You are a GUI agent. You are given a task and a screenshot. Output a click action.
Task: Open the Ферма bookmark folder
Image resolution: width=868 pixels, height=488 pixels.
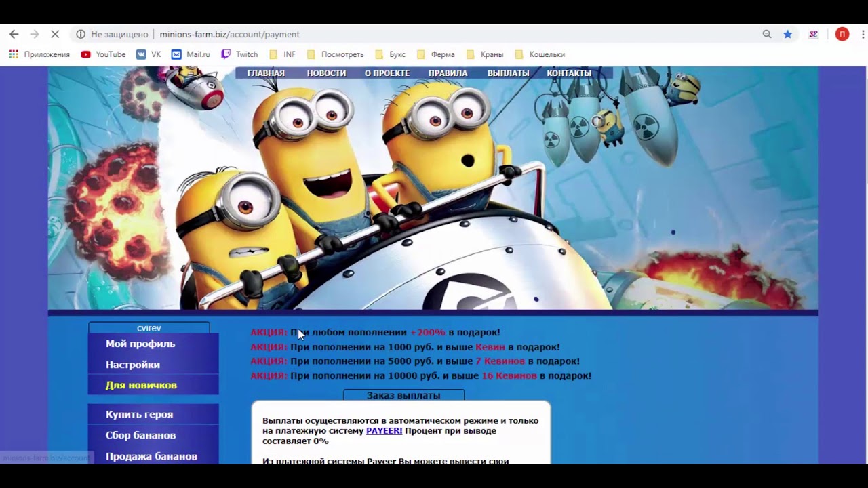point(435,54)
